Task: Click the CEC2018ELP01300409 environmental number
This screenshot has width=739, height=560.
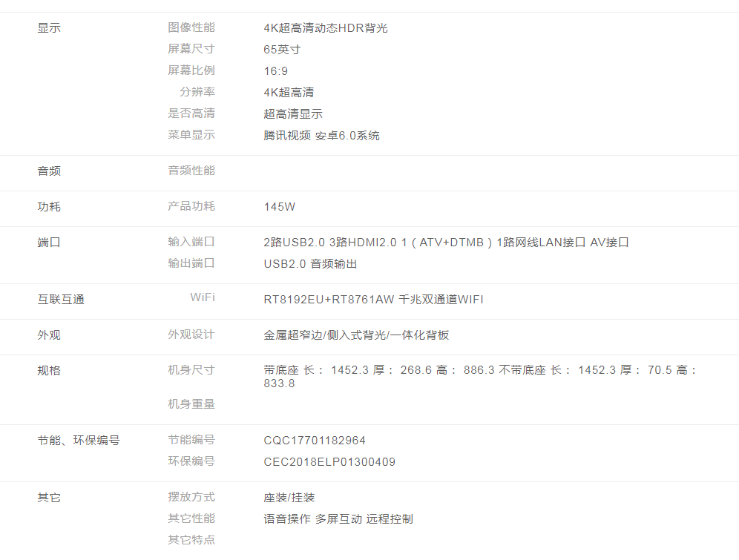Action: tap(329, 462)
